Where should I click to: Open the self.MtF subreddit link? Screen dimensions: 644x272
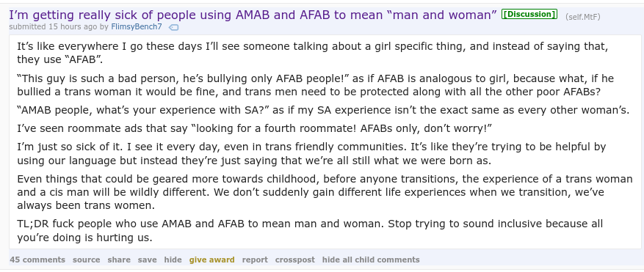[x=582, y=17]
